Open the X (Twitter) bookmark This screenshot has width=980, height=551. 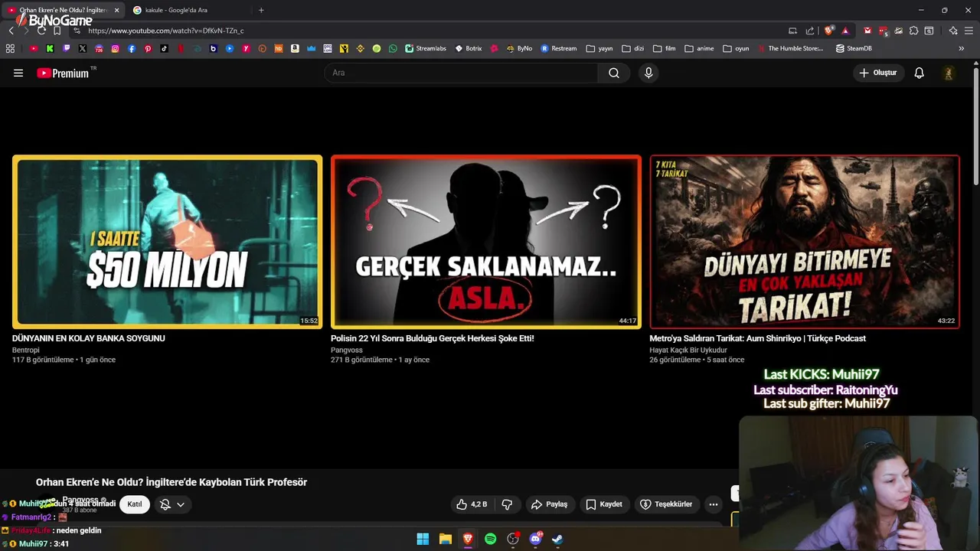click(x=83, y=48)
